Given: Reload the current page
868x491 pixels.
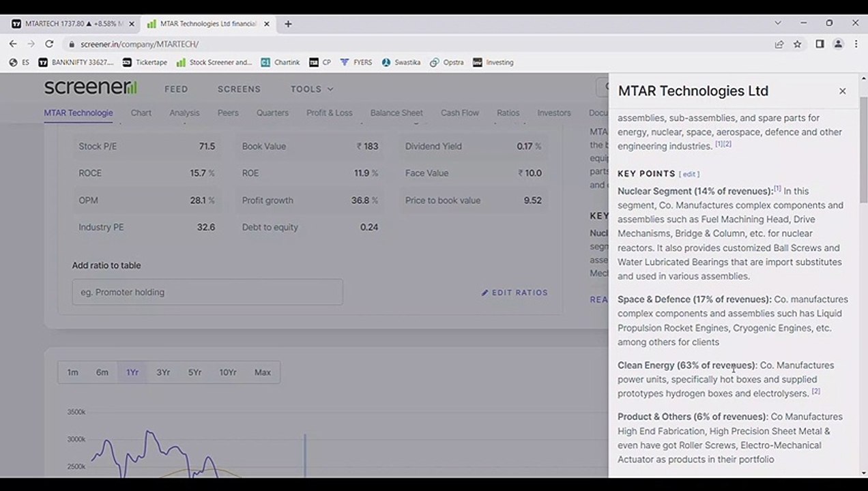Looking at the screenshot, I should pos(49,44).
